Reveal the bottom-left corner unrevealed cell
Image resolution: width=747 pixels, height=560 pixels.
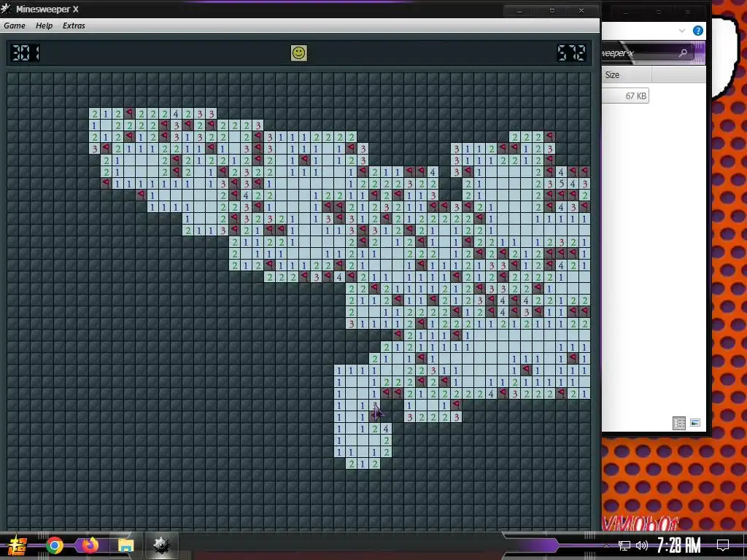pos(13,522)
